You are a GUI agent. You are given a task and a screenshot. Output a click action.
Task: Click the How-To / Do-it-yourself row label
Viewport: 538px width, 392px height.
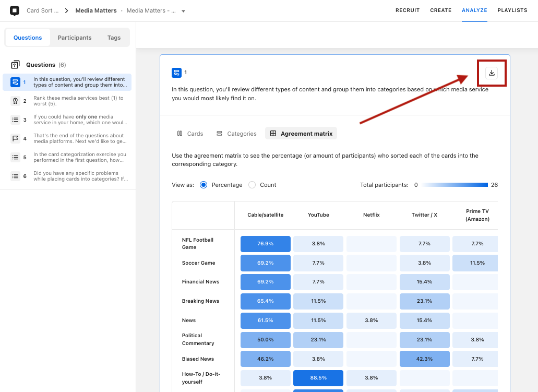pyautogui.click(x=201, y=378)
